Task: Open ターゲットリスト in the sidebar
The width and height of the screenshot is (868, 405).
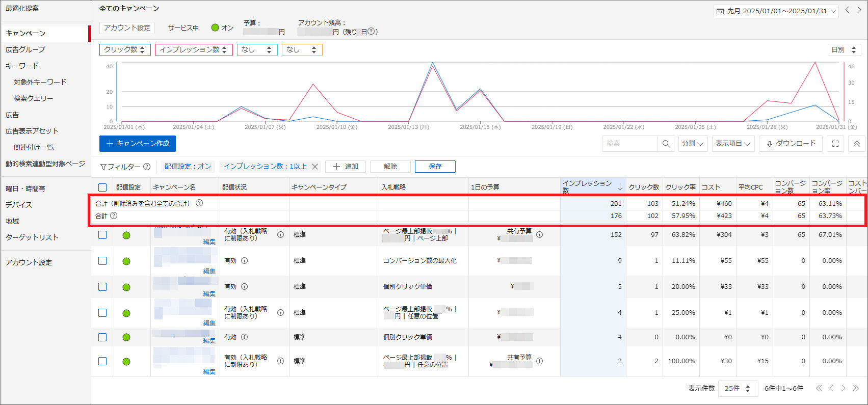Action: point(32,237)
